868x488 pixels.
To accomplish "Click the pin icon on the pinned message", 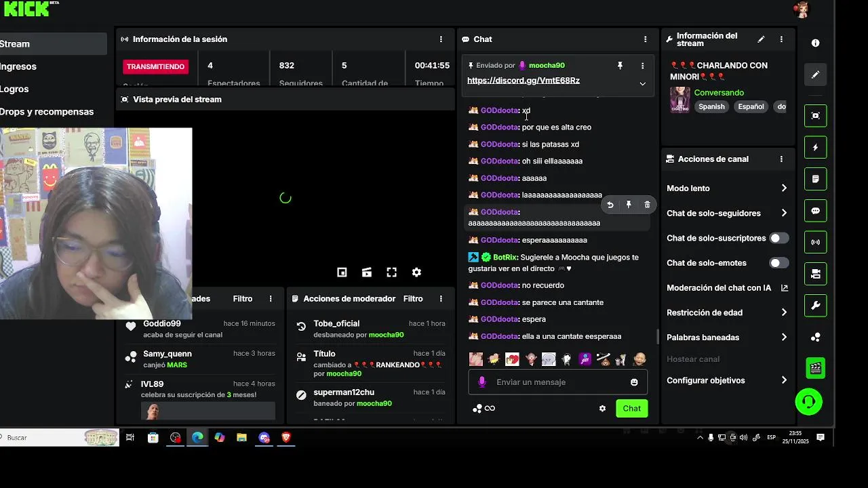I will coord(620,66).
